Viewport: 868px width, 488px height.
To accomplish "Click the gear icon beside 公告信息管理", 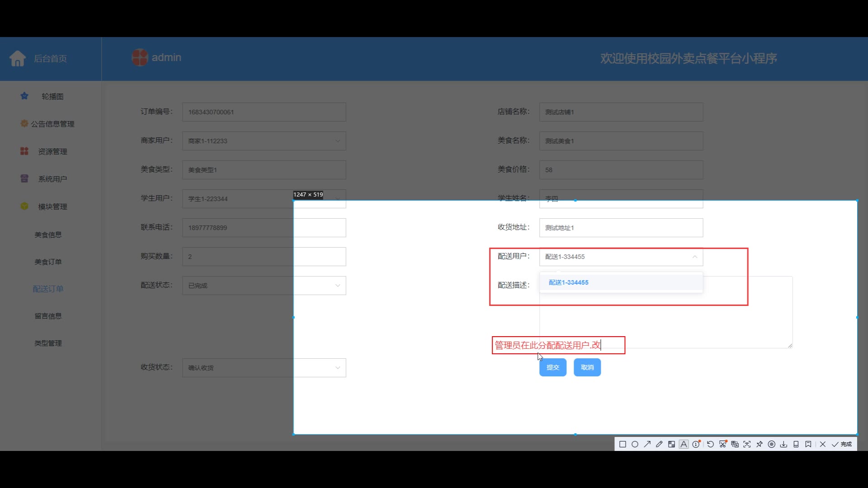I will click(x=24, y=123).
